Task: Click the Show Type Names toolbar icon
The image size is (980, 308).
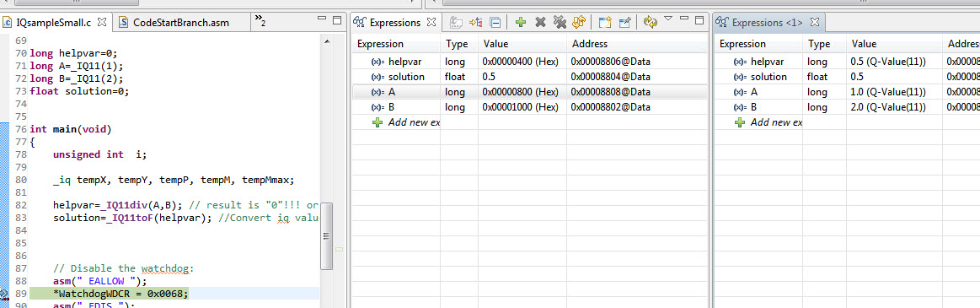Action: click(456, 23)
